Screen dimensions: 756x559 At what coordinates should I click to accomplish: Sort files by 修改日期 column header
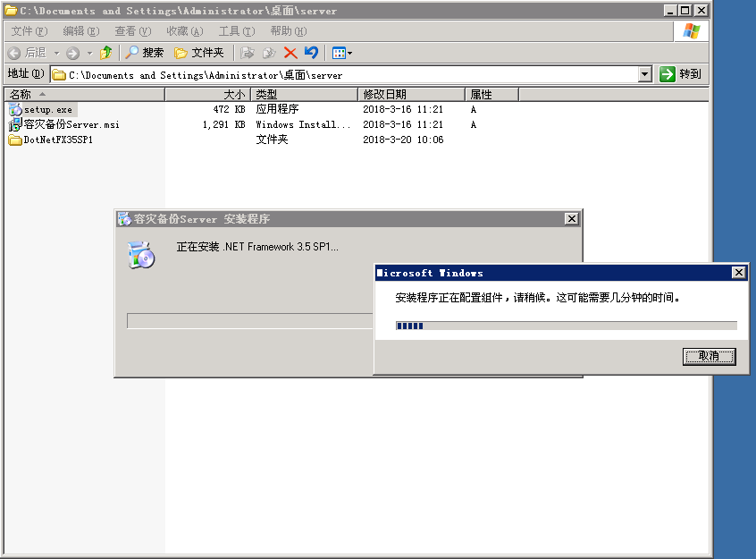pyautogui.click(x=411, y=94)
